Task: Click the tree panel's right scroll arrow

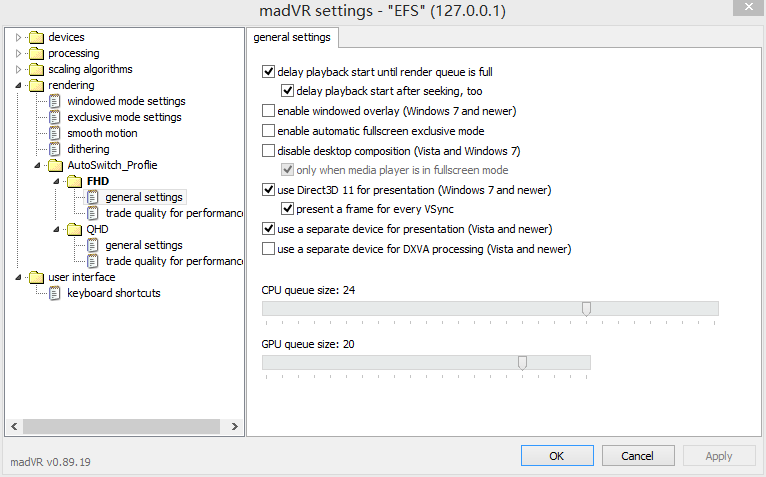Action: pos(235,426)
